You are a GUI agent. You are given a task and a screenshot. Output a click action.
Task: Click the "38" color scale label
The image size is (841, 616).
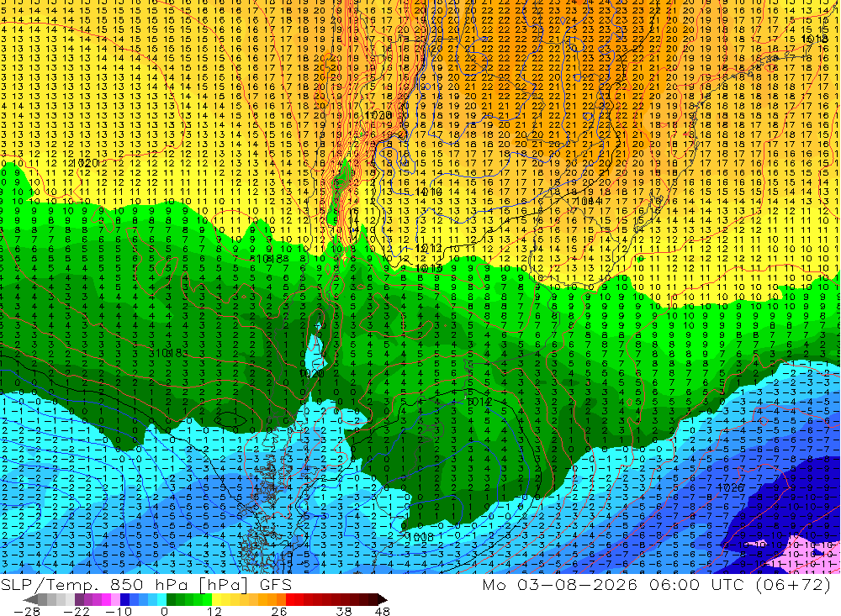(x=344, y=611)
